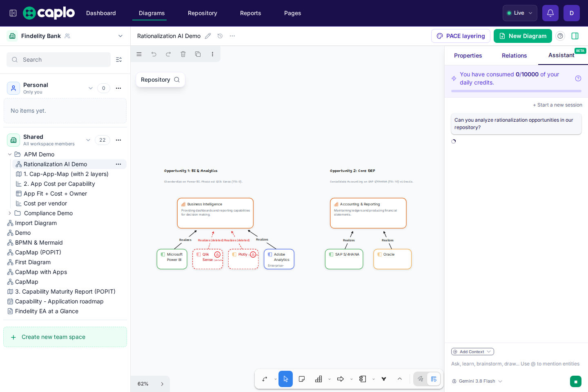Open the Add Context dropdown
Screen dimensions: 588x392
coord(472,352)
